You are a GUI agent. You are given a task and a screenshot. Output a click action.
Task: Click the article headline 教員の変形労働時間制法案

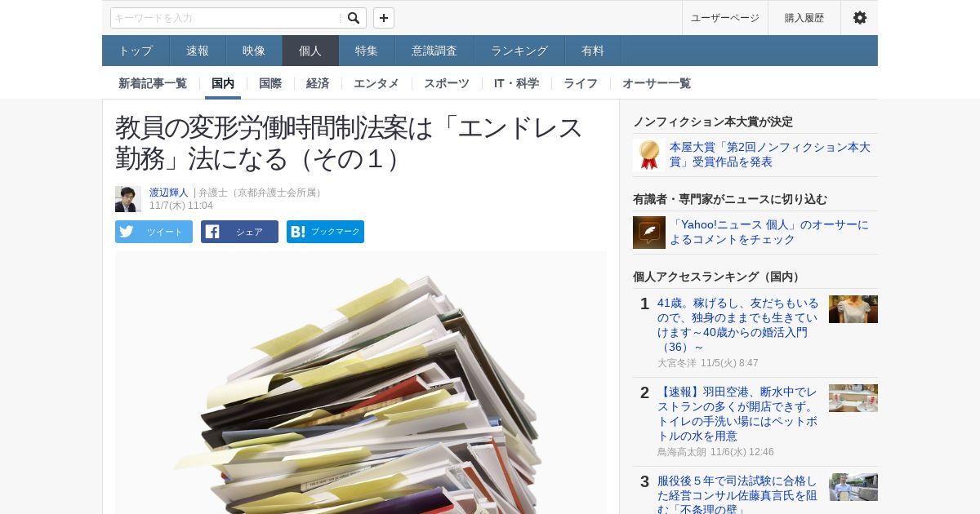tap(349, 143)
